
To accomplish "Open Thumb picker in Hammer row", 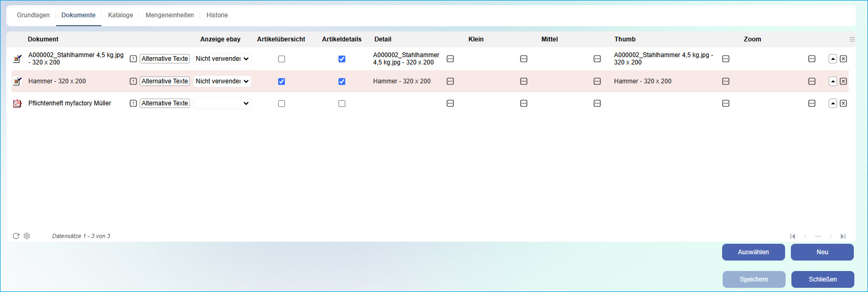I will coord(726,81).
